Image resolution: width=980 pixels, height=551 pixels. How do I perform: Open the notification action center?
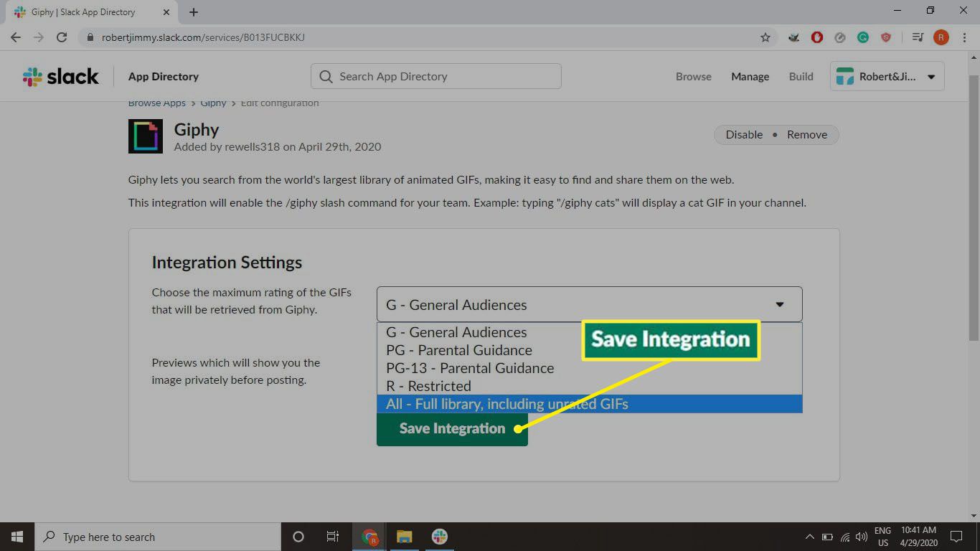956,537
